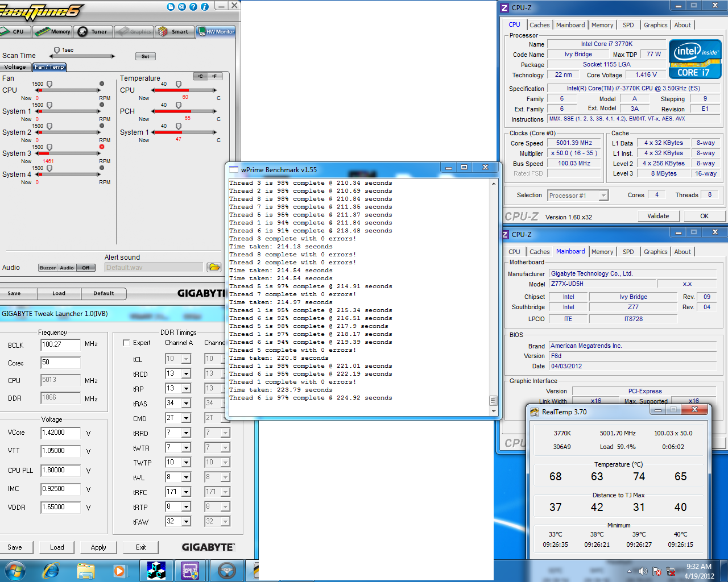Screen dimensions: 728x582
Task: Switch temperature unit to Celsius
Action: click(x=200, y=76)
